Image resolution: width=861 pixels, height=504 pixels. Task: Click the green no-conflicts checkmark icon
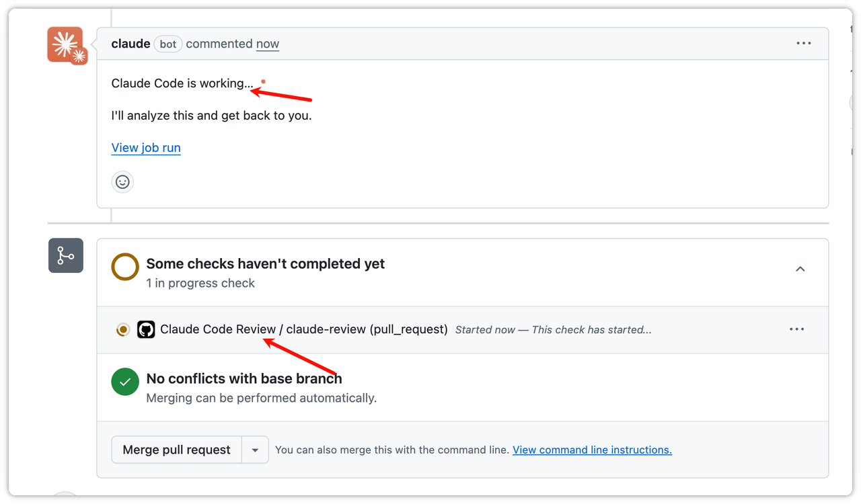(x=125, y=382)
